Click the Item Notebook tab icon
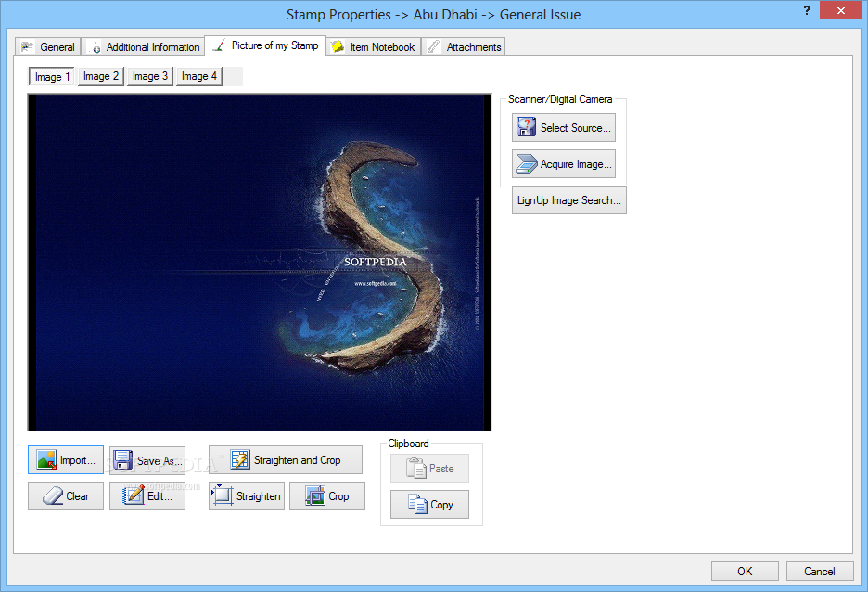The image size is (868, 592). point(338,47)
